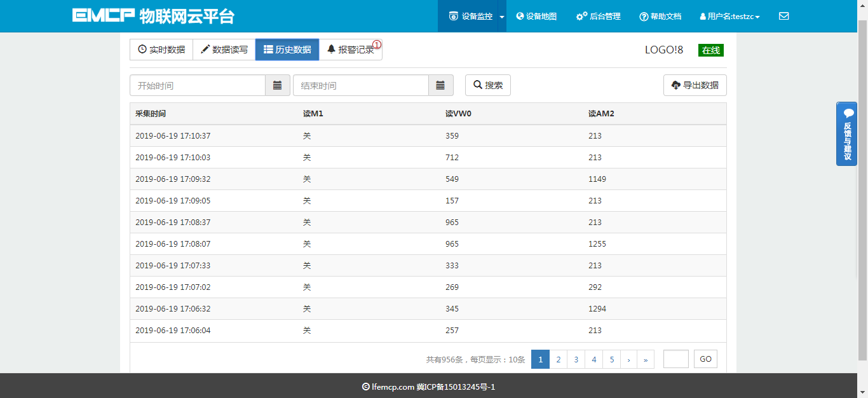Click the 读M1 column header
The height and width of the screenshot is (398, 868).
point(313,114)
